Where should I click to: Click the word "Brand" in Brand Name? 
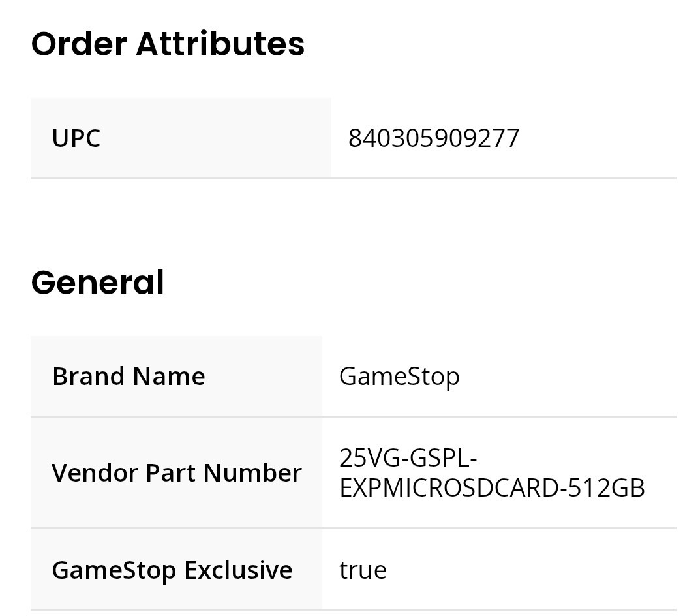click(x=89, y=377)
